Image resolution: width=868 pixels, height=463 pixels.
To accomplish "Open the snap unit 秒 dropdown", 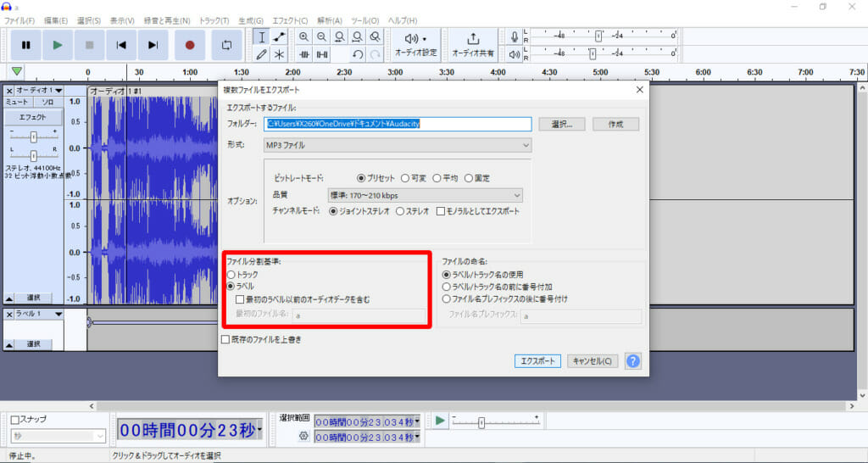I will click(58, 437).
